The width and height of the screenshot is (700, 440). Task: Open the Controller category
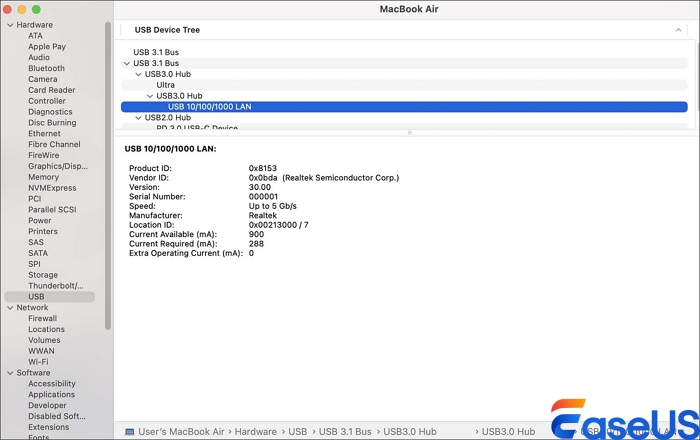pyautogui.click(x=47, y=101)
